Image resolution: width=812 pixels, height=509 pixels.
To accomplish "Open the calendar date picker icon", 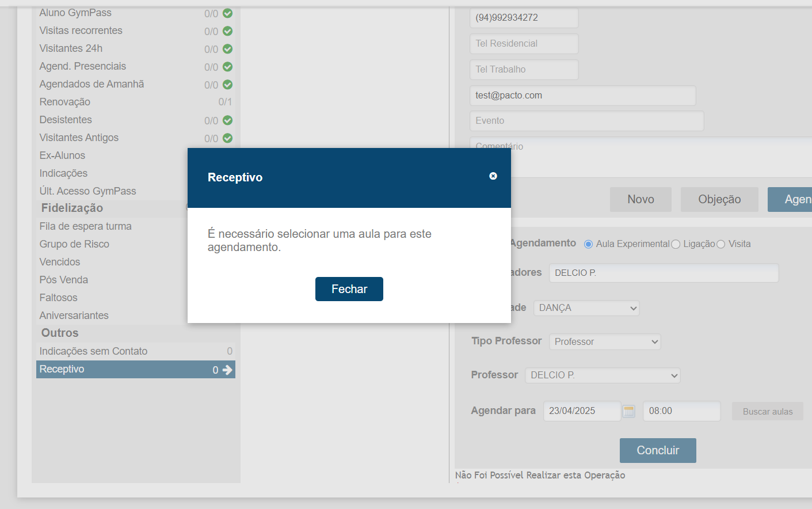I will click(x=629, y=411).
